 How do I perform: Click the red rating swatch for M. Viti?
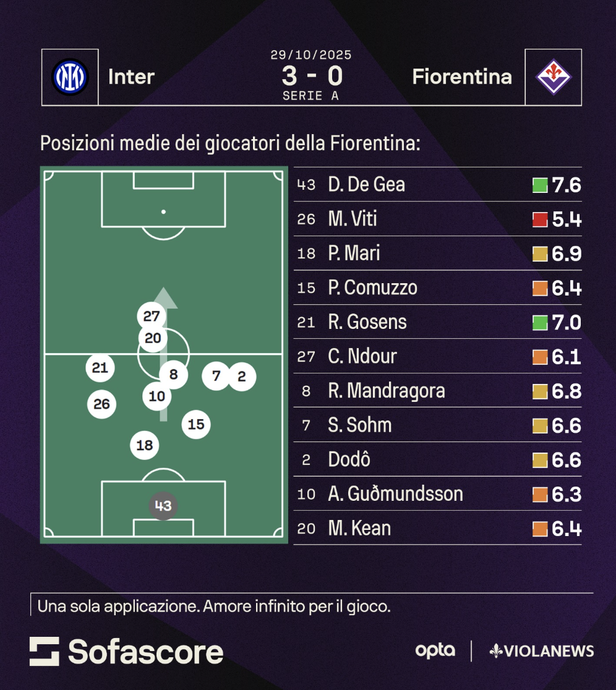(540, 219)
